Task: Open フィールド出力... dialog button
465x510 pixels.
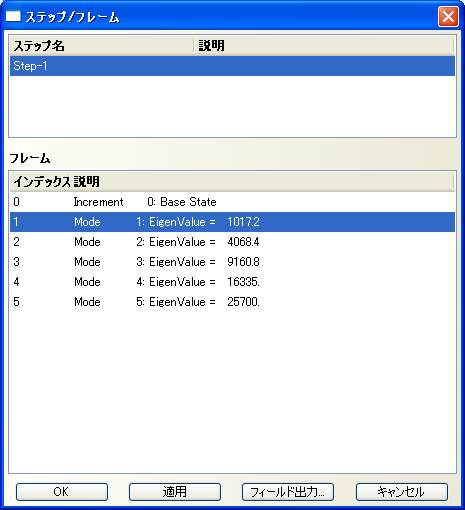Action: pos(288,492)
